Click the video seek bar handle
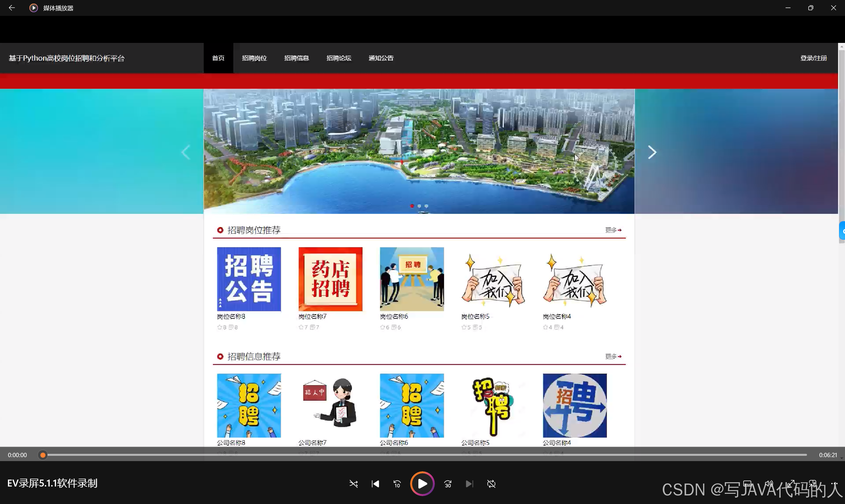Image resolution: width=845 pixels, height=504 pixels. click(x=43, y=455)
